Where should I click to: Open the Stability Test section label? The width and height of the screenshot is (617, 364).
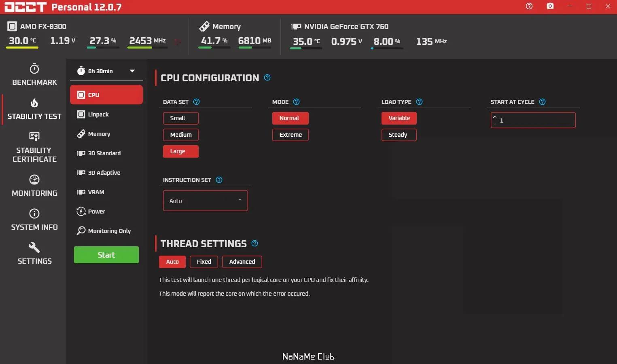34,116
